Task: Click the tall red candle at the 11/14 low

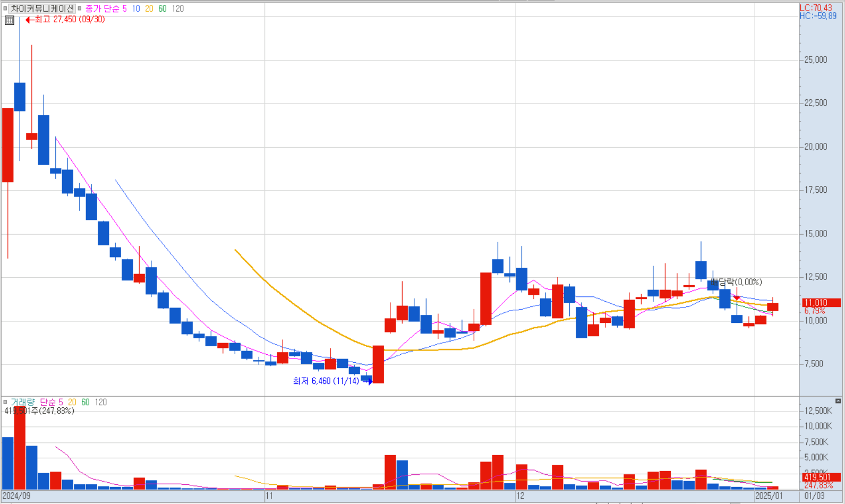Action: (x=378, y=364)
